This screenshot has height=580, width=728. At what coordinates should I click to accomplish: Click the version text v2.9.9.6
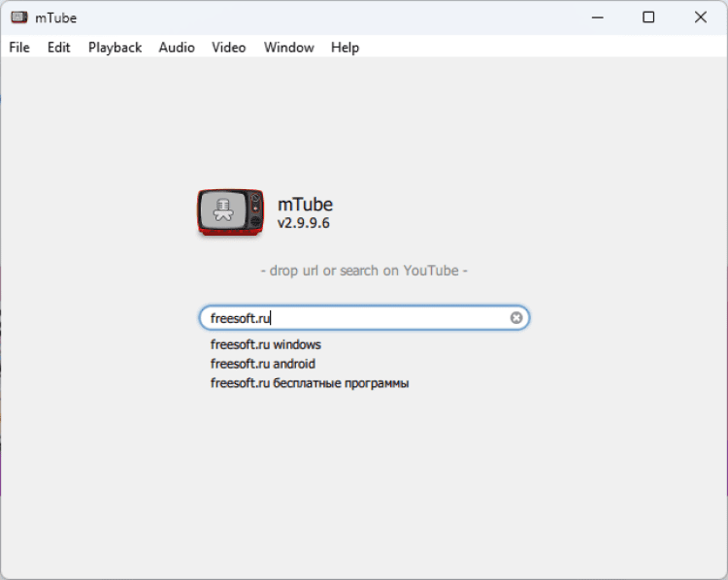(x=304, y=223)
